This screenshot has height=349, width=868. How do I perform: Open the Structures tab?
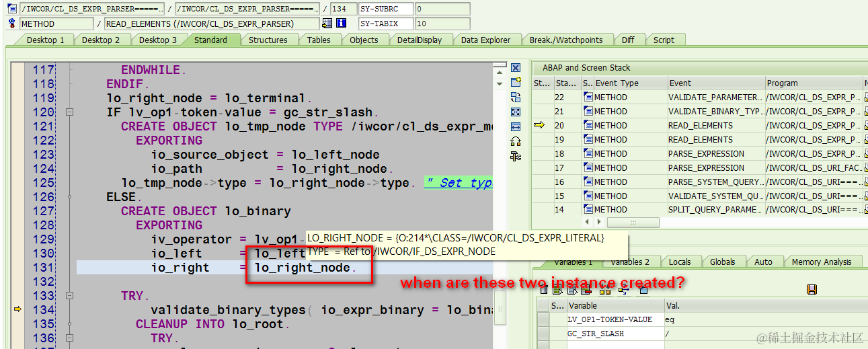tap(268, 40)
